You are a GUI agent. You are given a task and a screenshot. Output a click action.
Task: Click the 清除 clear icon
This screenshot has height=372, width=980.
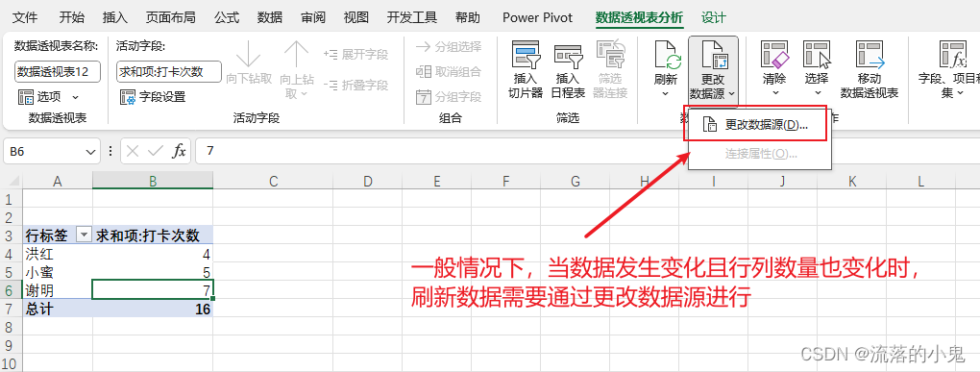pos(774,55)
